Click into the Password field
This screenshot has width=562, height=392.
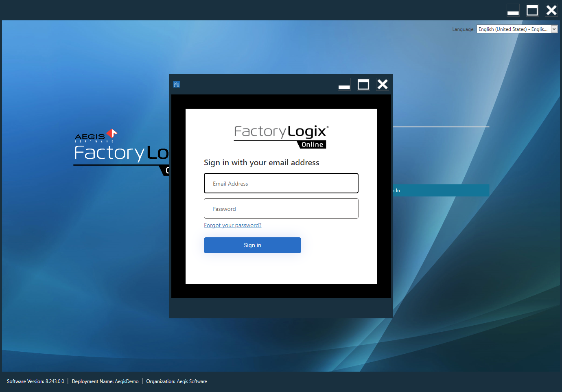pos(281,209)
